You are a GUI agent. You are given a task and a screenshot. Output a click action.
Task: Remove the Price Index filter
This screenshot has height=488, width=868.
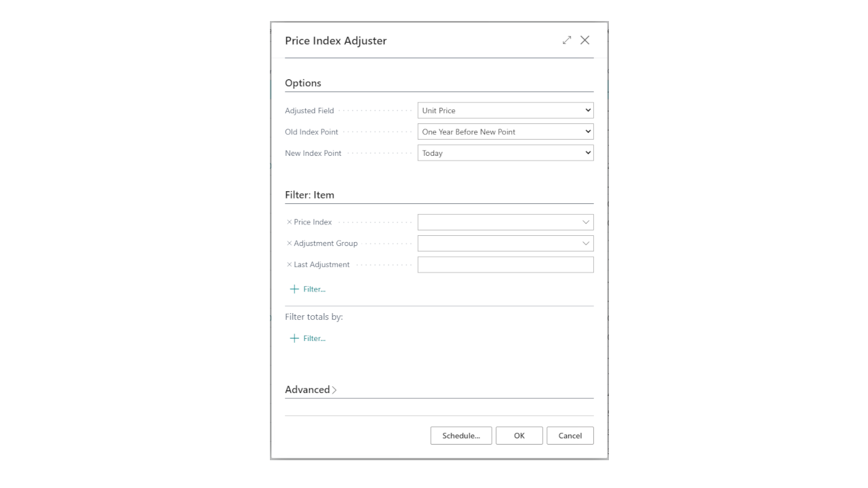point(290,222)
